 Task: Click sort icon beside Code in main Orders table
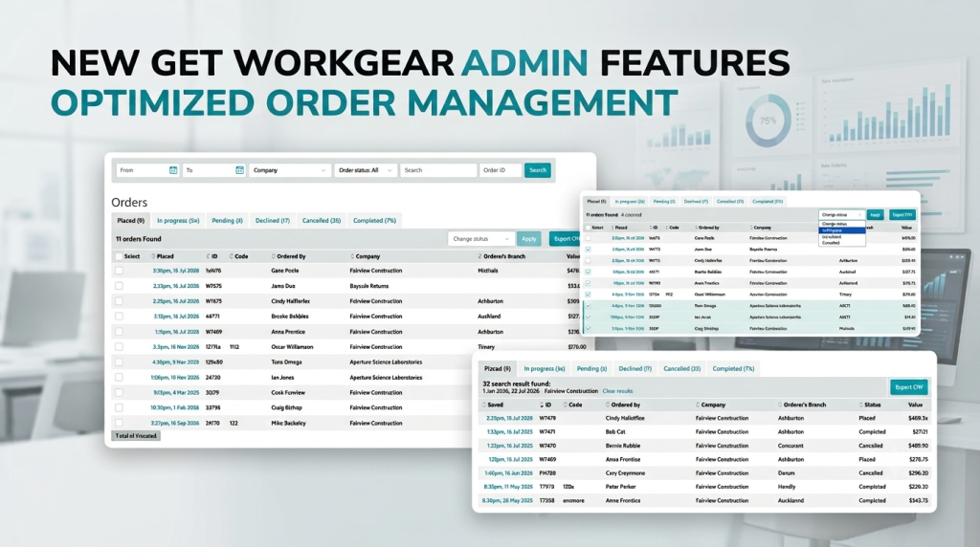coord(232,256)
